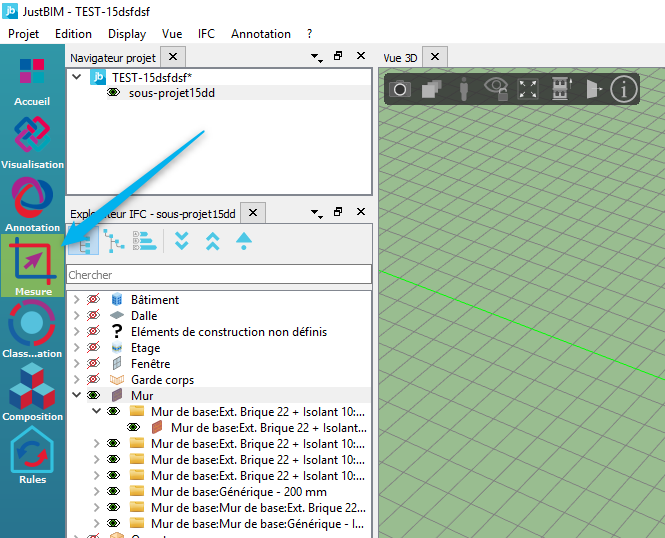Open Navigateur projet panel options dropdown

coord(316,57)
